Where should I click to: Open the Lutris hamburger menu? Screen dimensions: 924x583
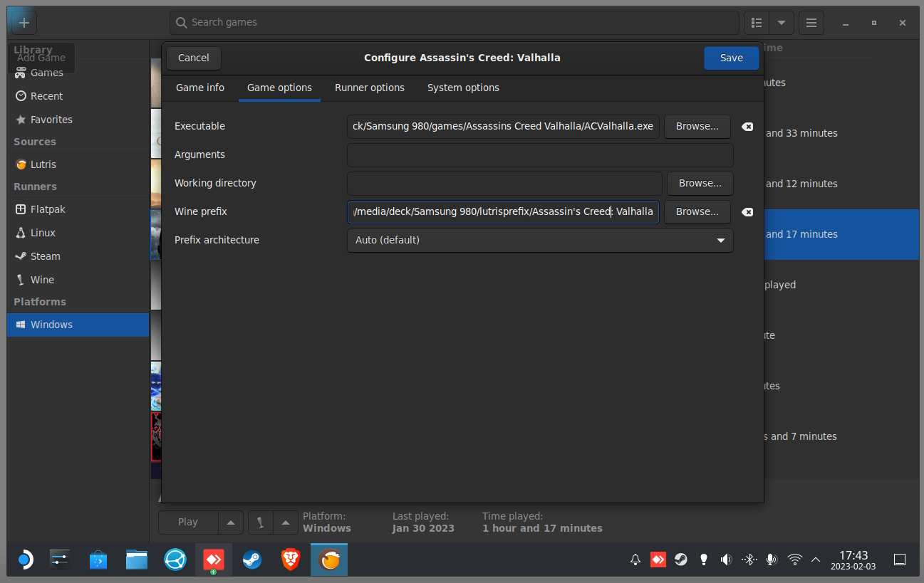[811, 23]
